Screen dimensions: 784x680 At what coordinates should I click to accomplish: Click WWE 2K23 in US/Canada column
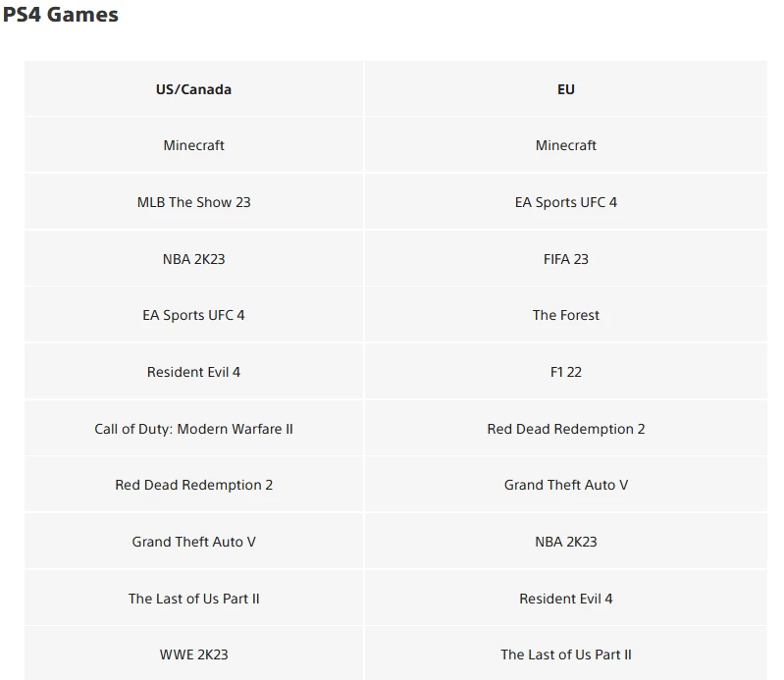[193, 654]
